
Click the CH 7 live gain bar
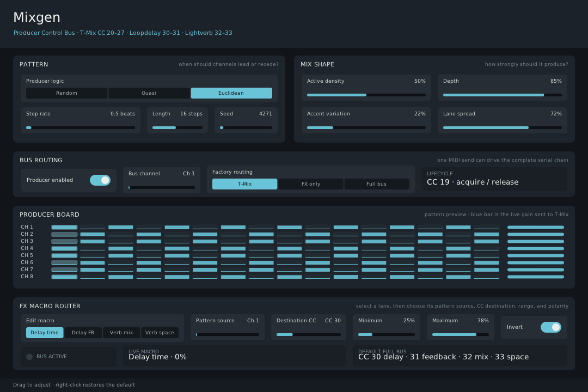(536, 269)
